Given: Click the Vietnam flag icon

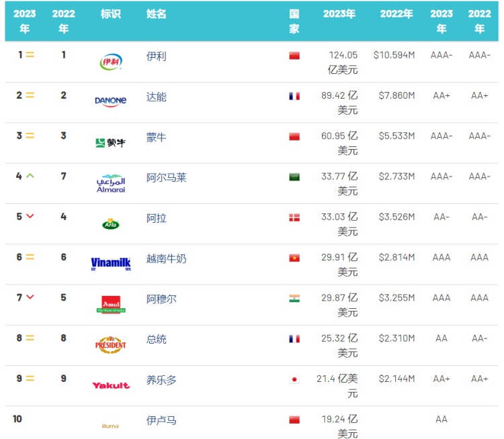Looking at the screenshot, I should pyautogui.click(x=294, y=258).
